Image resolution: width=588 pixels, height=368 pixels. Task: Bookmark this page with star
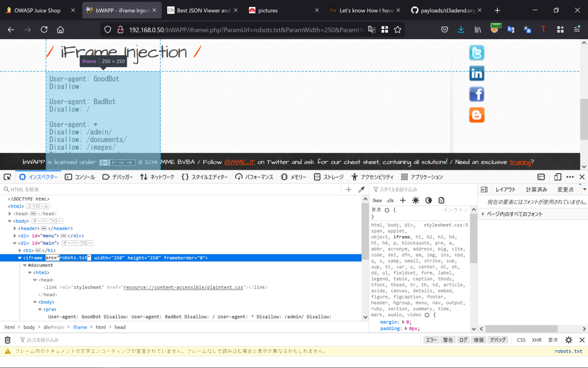click(397, 29)
